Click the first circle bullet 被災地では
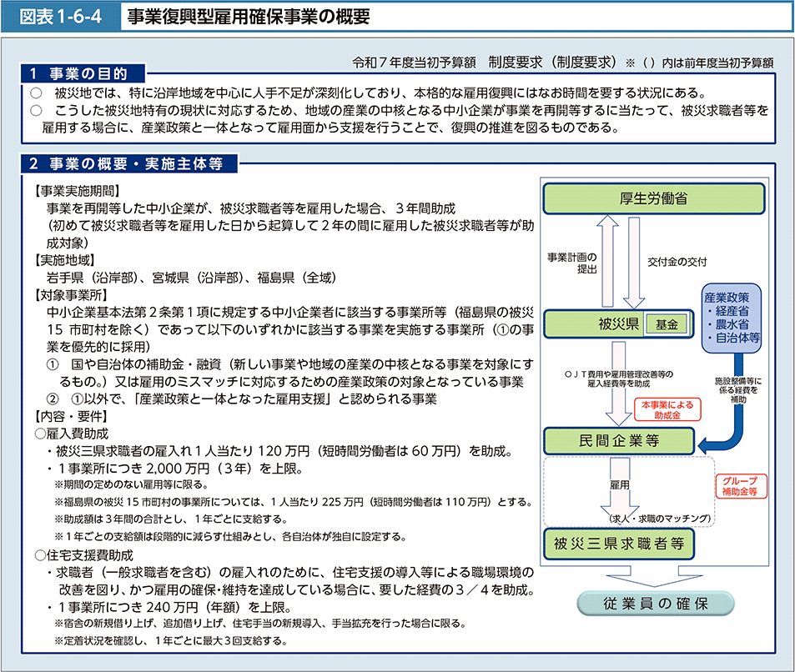 [370, 93]
